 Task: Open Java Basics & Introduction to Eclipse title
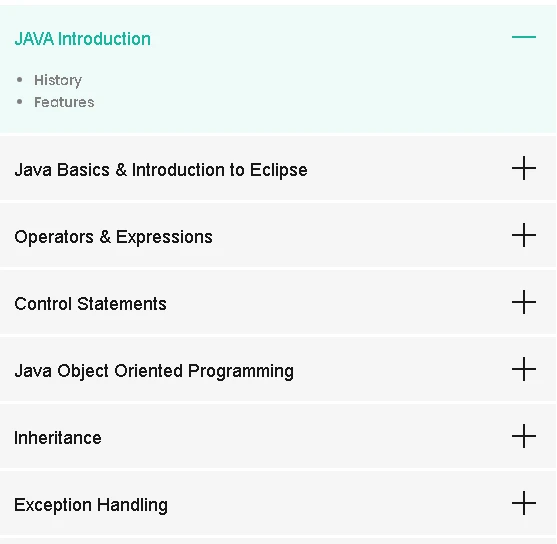point(161,170)
